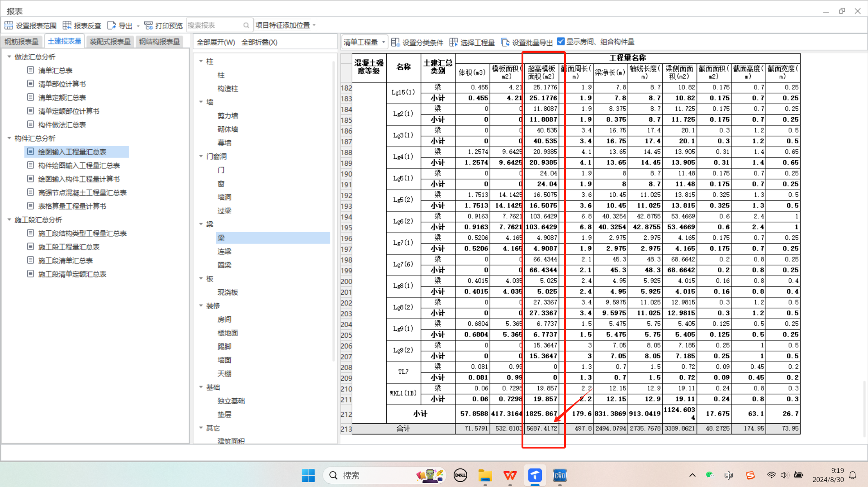Click the taskbar clock showing 9:19
This screenshot has height=487, width=868.
[828, 475]
